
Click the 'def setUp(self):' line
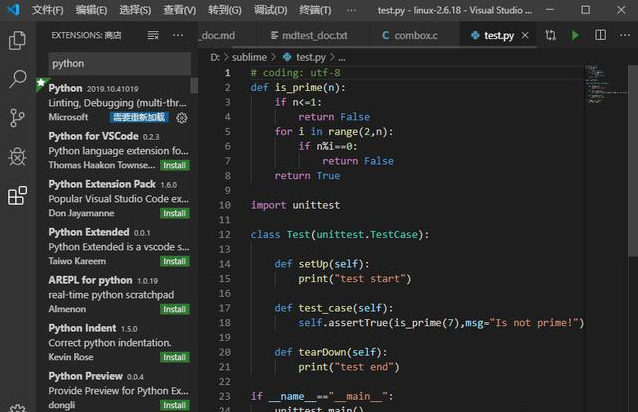pos(322,264)
